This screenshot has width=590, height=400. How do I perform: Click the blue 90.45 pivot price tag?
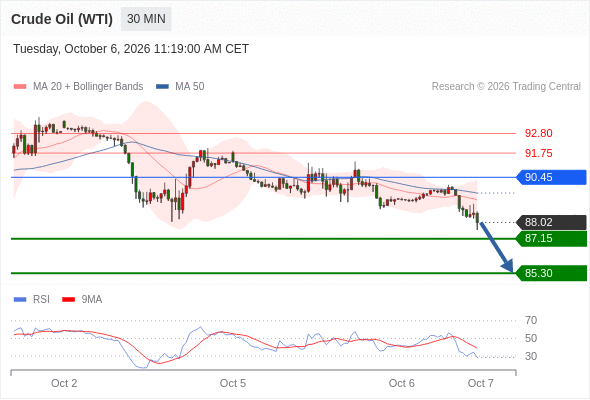551,177
